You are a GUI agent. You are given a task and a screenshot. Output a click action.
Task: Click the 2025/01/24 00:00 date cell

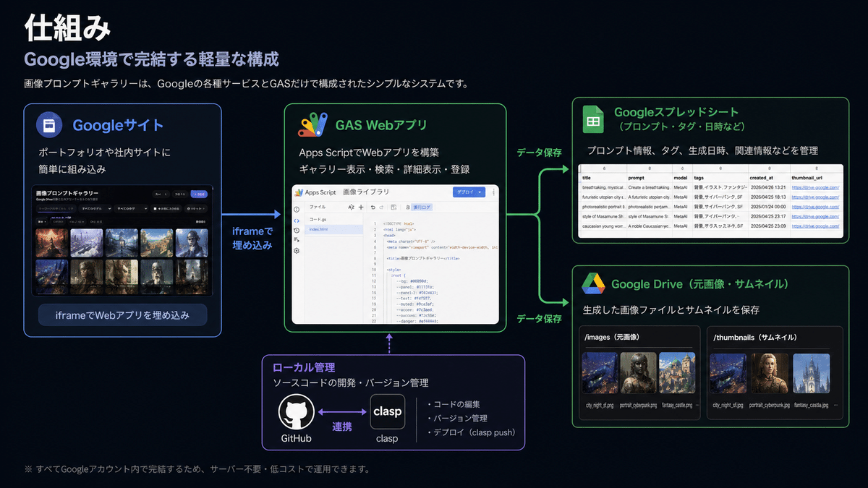coord(767,206)
